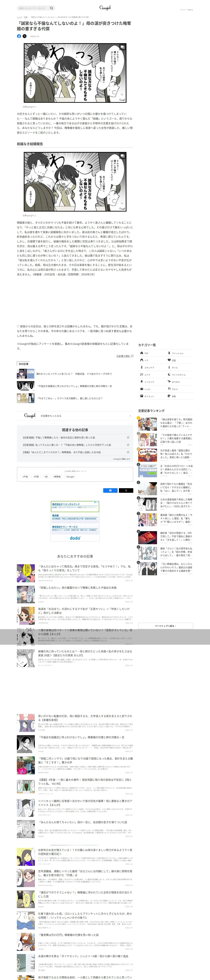Open the ファッション category dress icon
Screen dimensions: 210x980
(169, 353)
